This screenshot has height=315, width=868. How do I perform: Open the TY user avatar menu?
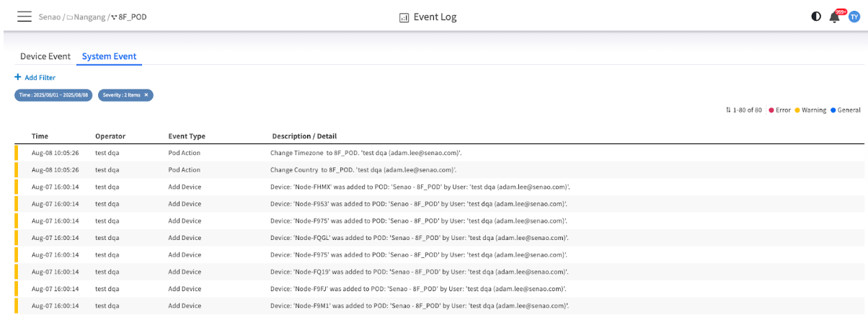854,17
